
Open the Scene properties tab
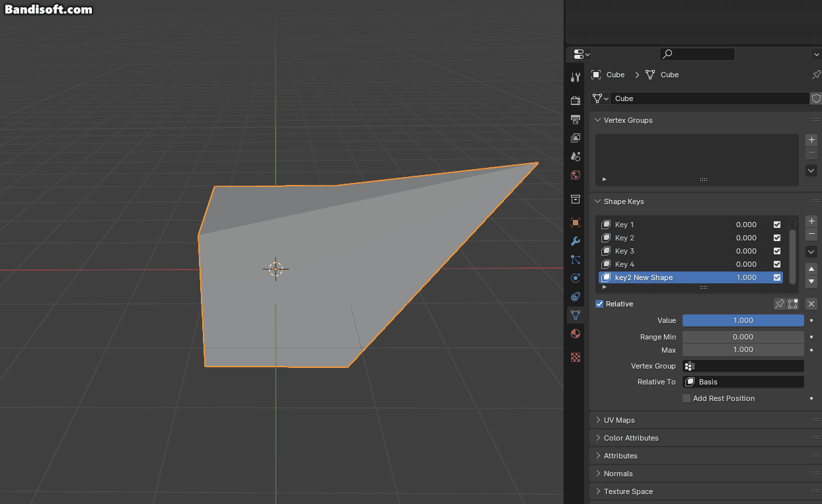coord(576,157)
